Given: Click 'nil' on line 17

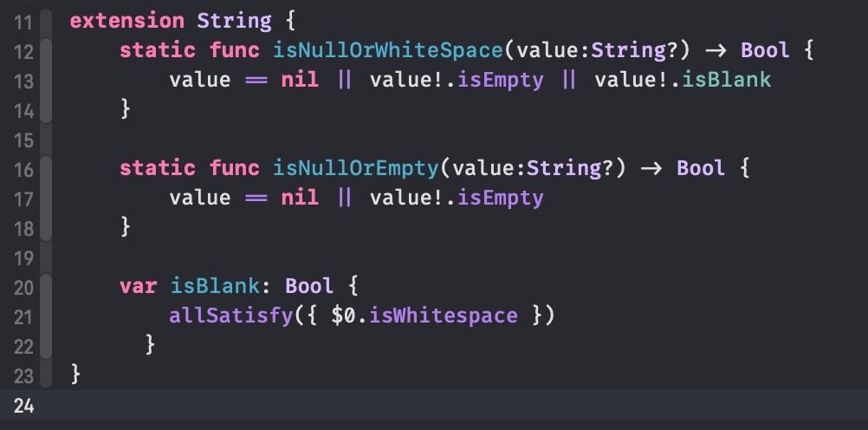Looking at the screenshot, I should tap(300, 198).
